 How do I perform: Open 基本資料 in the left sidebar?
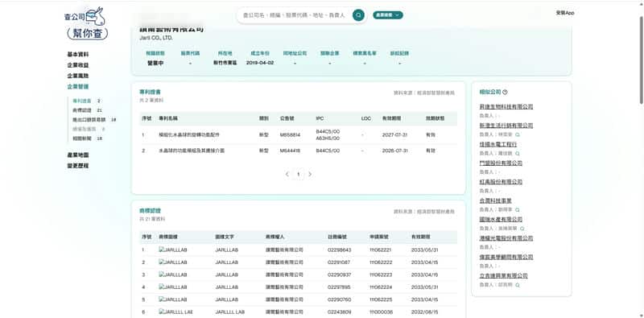click(x=78, y=54)
